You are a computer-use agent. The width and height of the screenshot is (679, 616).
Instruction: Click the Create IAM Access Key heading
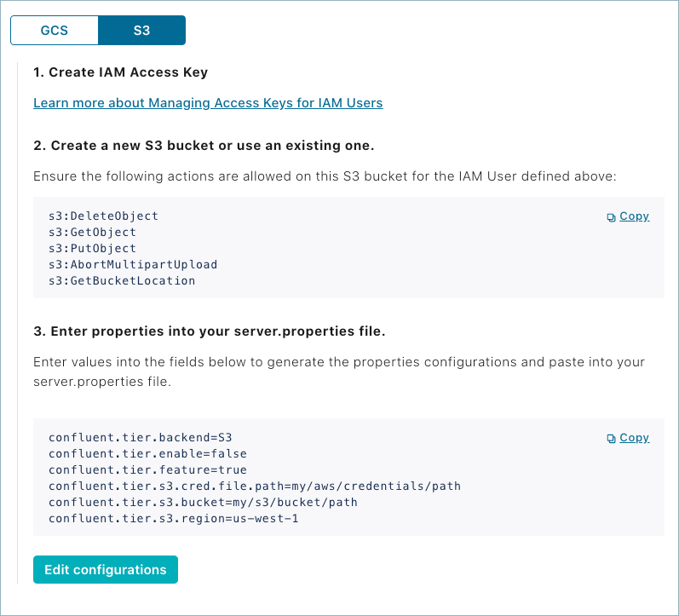(x=120, y=72)
